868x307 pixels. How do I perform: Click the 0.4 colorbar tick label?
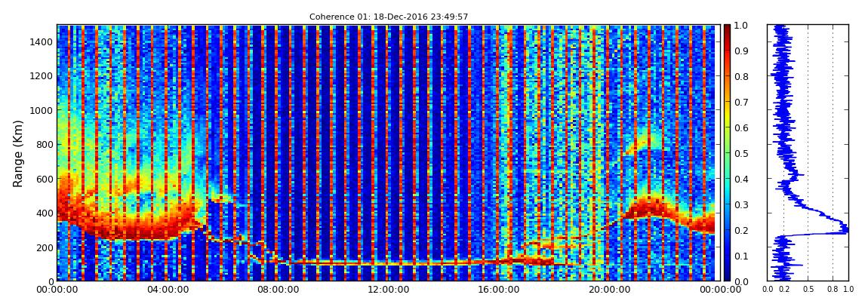[x=741, y=179]
